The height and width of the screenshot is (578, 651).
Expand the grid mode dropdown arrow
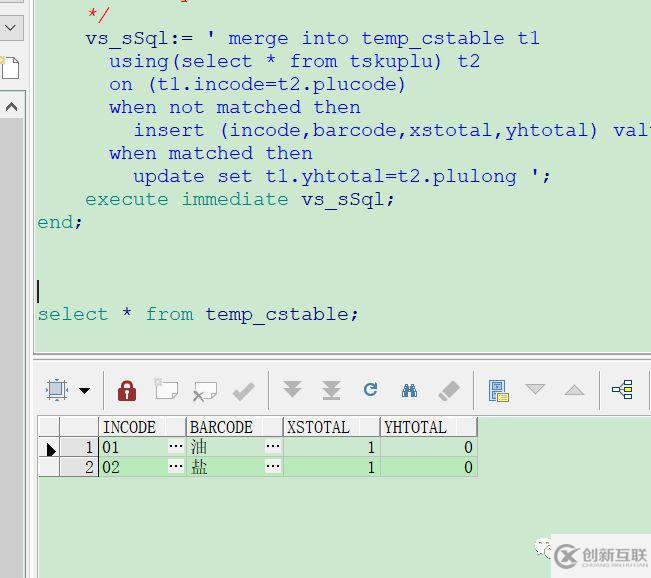(85, 390)
